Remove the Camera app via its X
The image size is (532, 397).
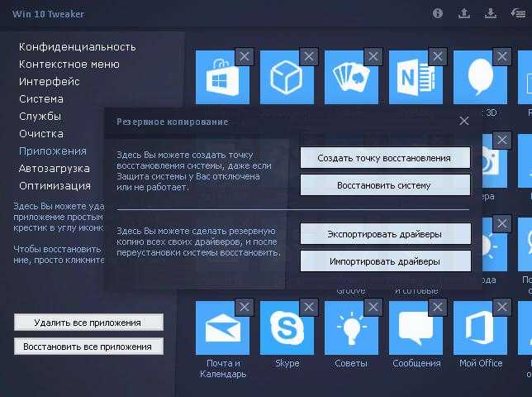click(502, 140)
